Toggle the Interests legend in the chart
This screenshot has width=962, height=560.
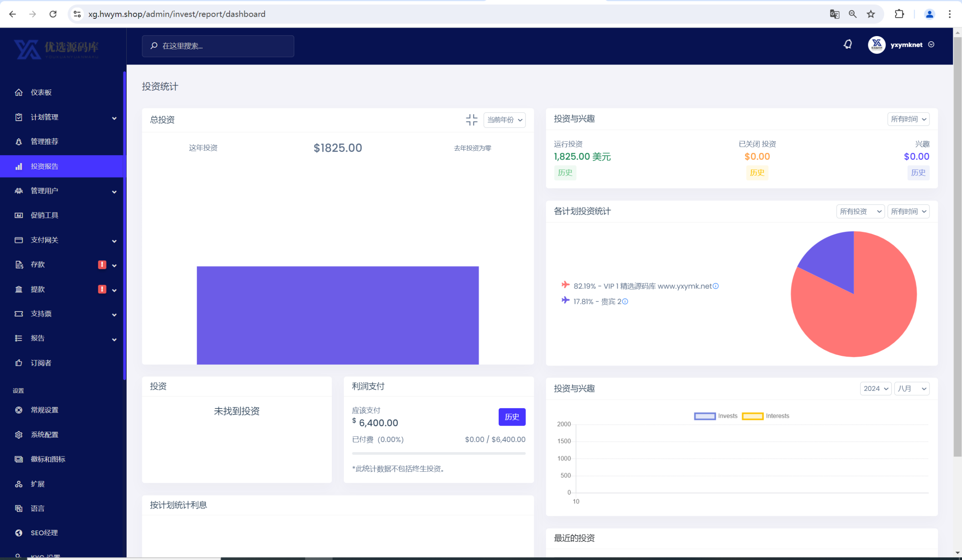click(765, 416)
